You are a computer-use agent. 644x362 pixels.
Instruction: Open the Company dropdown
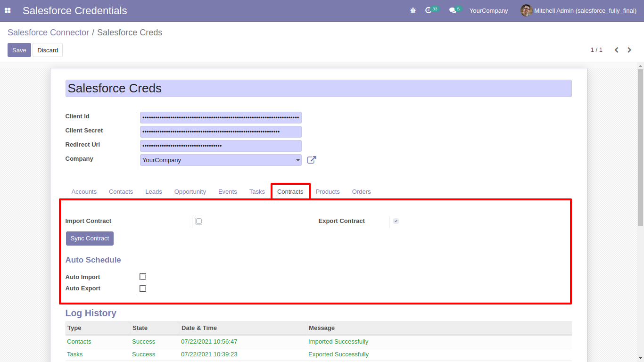click(221, 160)
